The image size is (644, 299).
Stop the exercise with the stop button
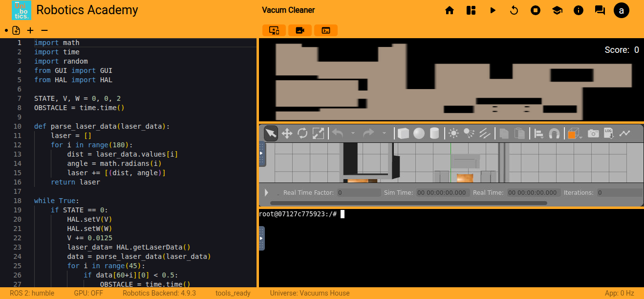point(535,10)
